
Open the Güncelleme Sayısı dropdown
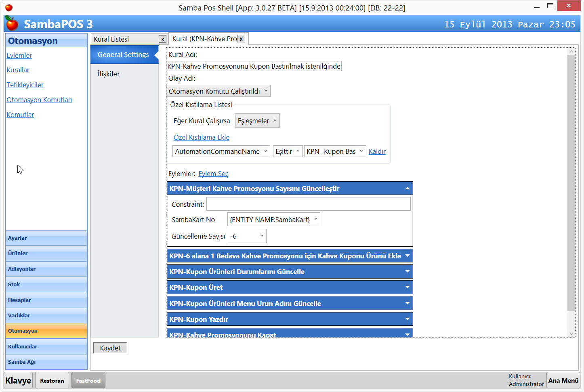pos(247,236)
